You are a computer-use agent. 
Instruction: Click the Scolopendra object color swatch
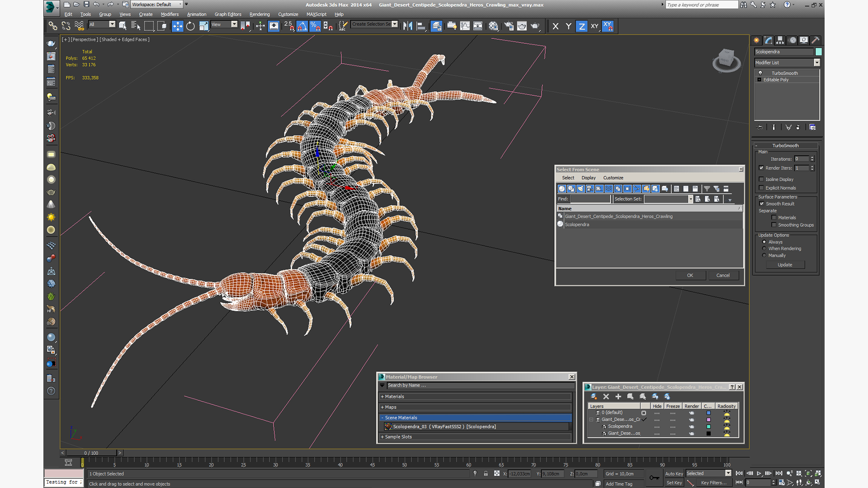819,52
